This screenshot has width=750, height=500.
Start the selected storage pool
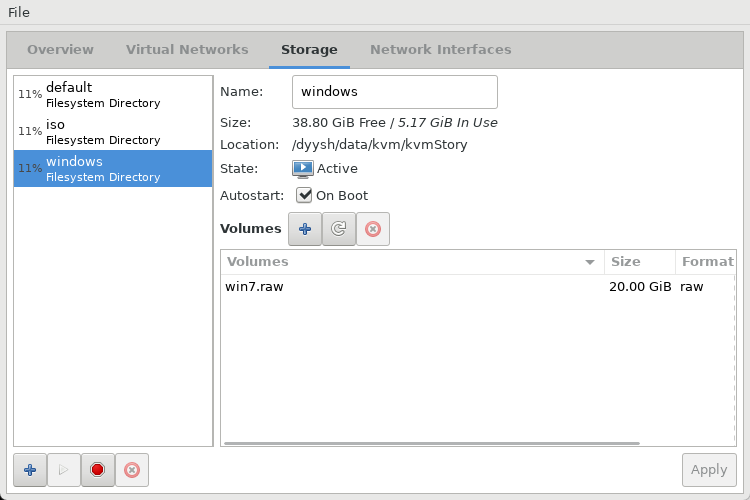pyautogui.click(x=64, y=470)
